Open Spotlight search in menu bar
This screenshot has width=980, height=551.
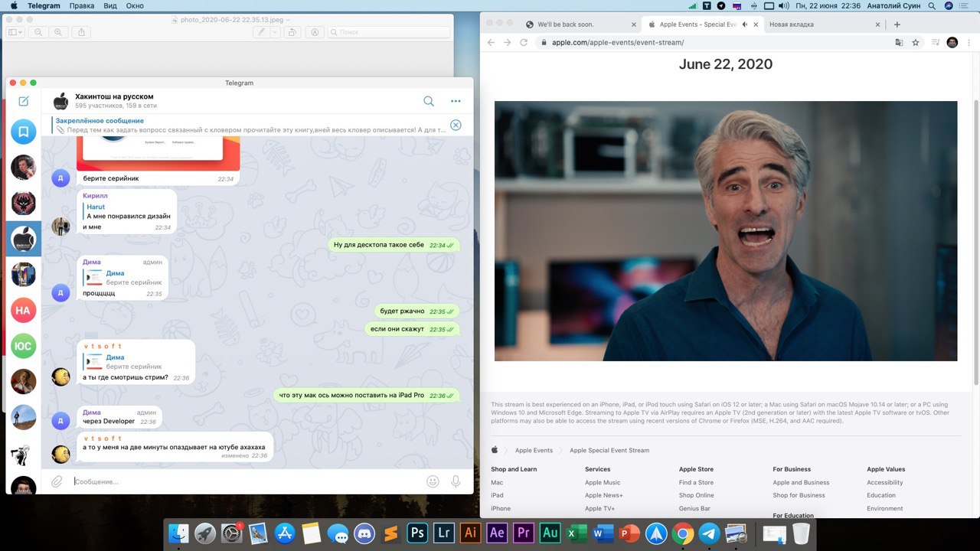click(932, 5)
